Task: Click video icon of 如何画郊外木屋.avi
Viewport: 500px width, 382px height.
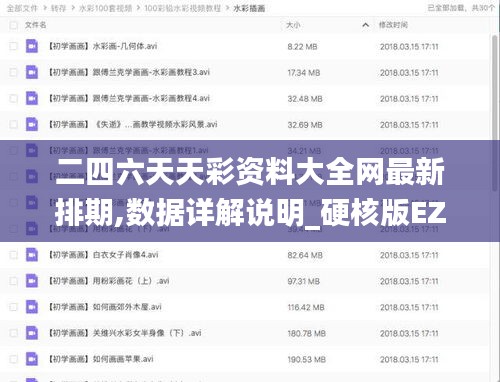Action: pos(32,307)
